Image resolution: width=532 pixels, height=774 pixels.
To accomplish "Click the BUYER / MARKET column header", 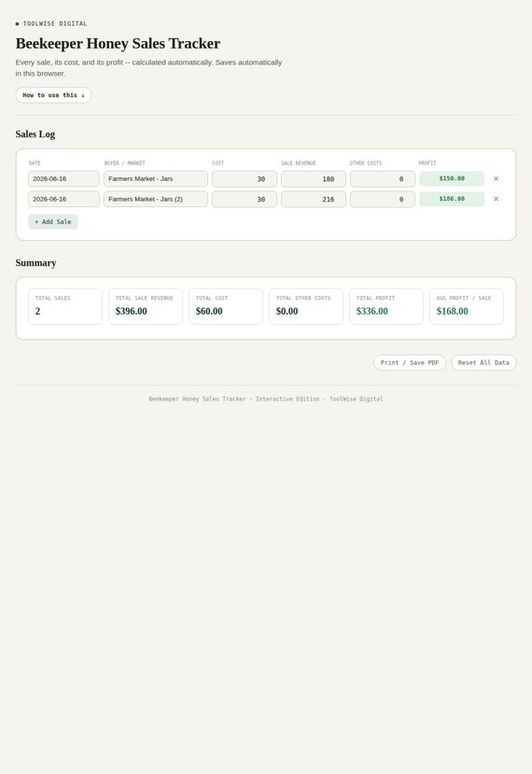I will click(125, 162).
